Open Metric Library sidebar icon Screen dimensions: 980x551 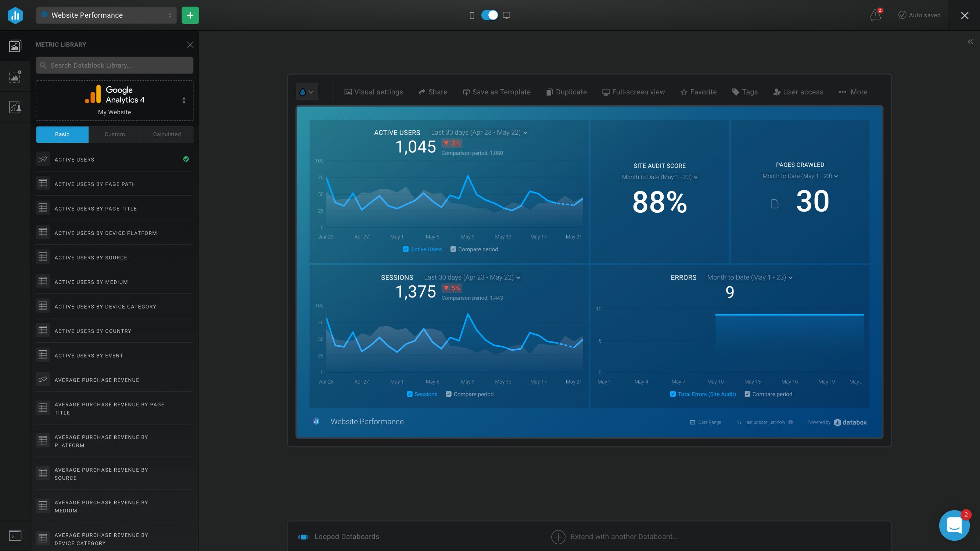15,46
